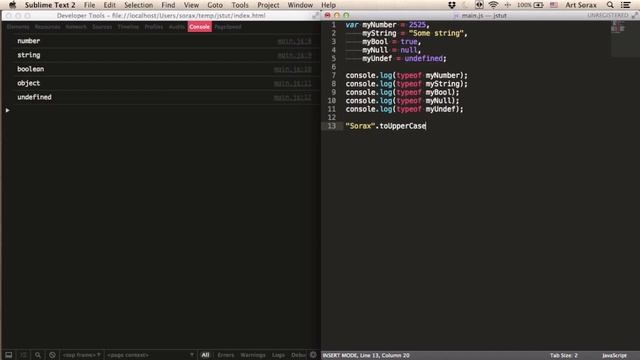Image resolution: width=640 pixels, height=360 pixels.
Task: Open Spotlight search magnifier
Action: pos(610,5)
